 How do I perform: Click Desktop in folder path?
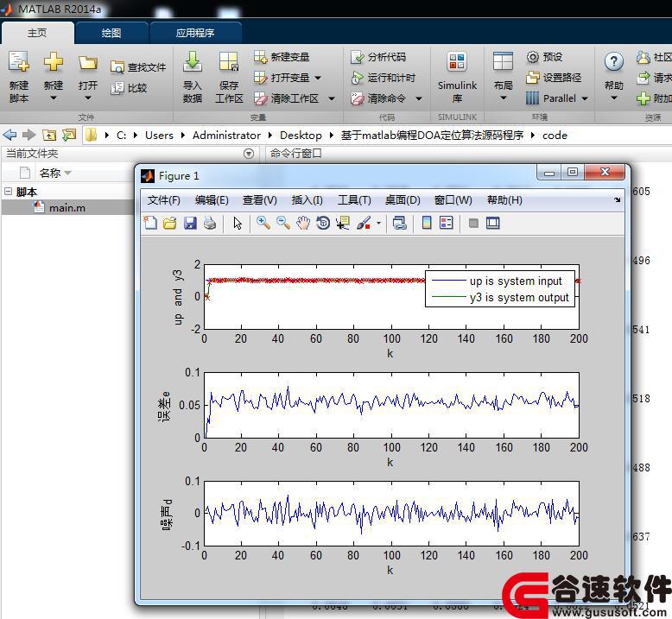[301, 136]
